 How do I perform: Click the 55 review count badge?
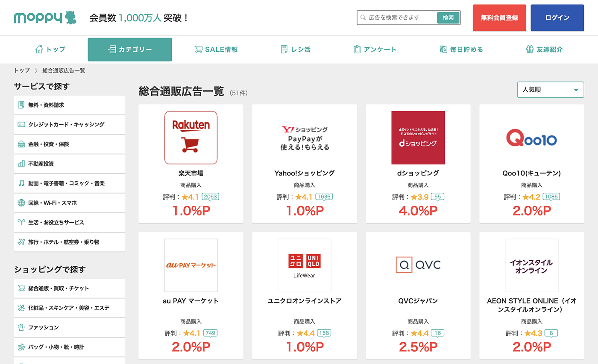point(437,197)
